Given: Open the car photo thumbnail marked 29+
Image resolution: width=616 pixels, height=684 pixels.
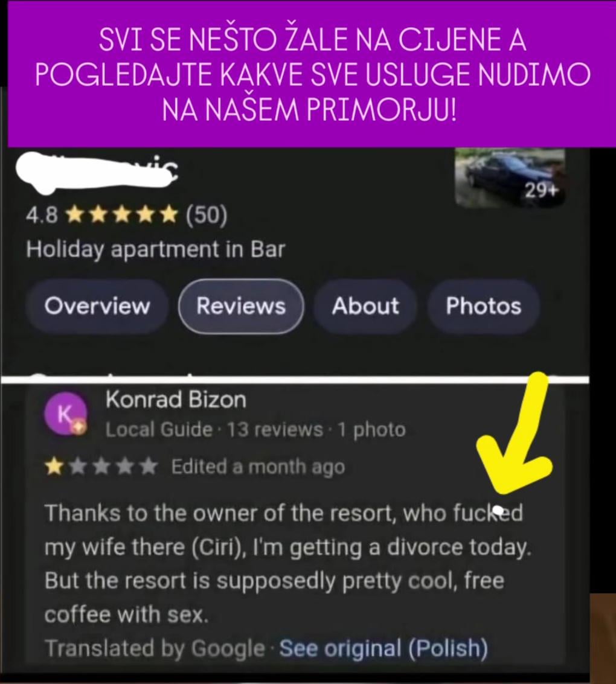Looking at the screenshot, I should point(510,177).
